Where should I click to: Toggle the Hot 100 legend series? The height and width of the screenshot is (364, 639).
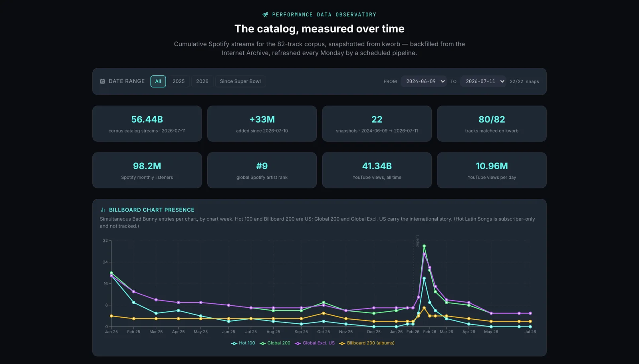pyautogui.click(x=243, y=343)
